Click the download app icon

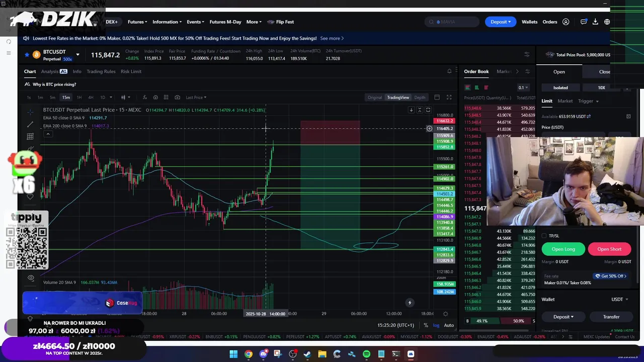tap(595, 22)
